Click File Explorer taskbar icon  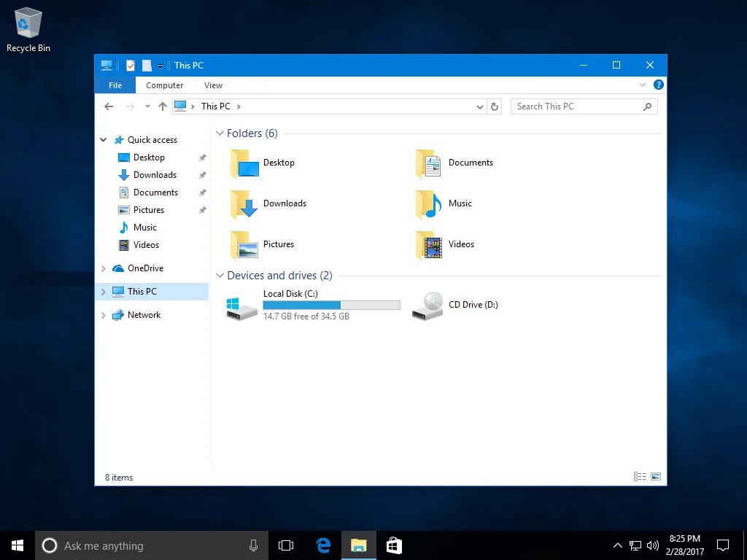(x=359, y=545)
